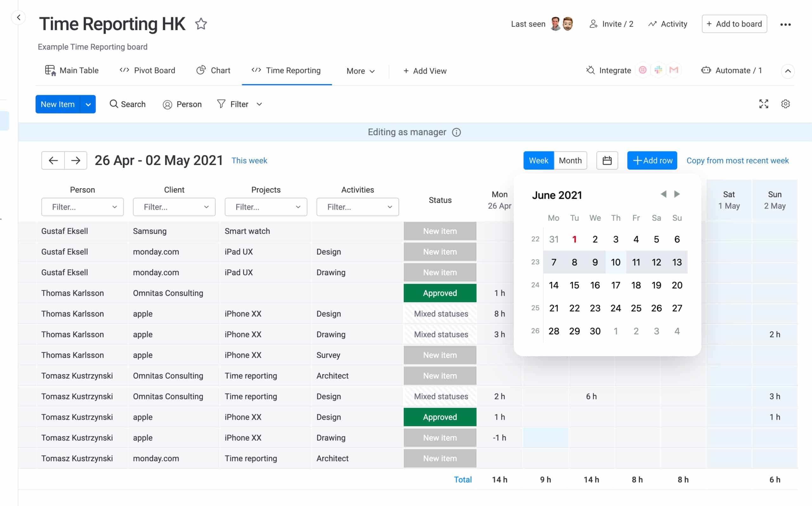The width and height of the screenshot is (812, 506).
Task: Go to next week arrow
Action: click(x=76, y=161)
